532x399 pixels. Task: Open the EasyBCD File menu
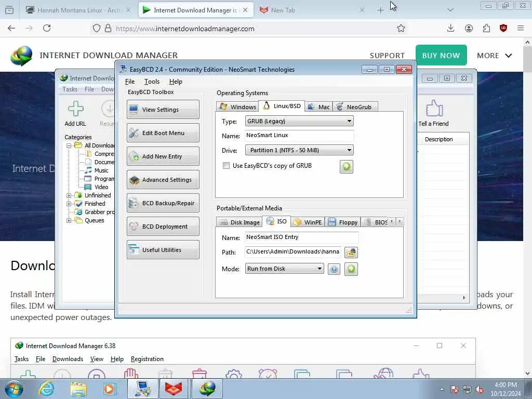coord(129,82)
